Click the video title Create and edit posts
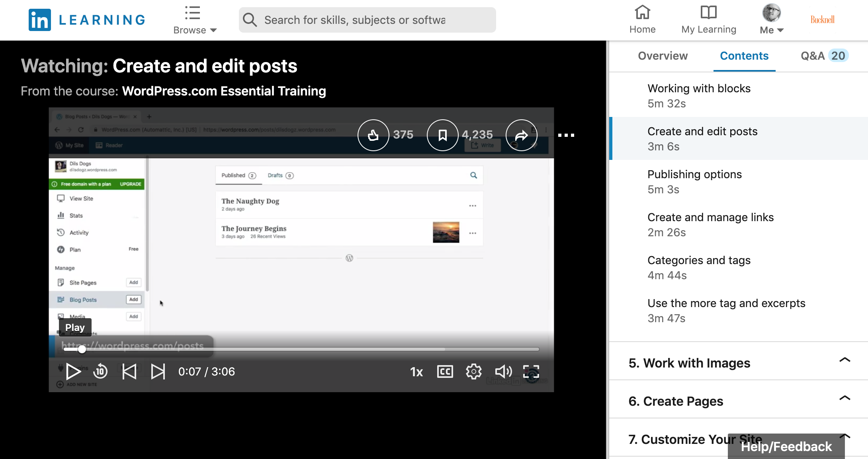868x459 pixels. point(205,66)
